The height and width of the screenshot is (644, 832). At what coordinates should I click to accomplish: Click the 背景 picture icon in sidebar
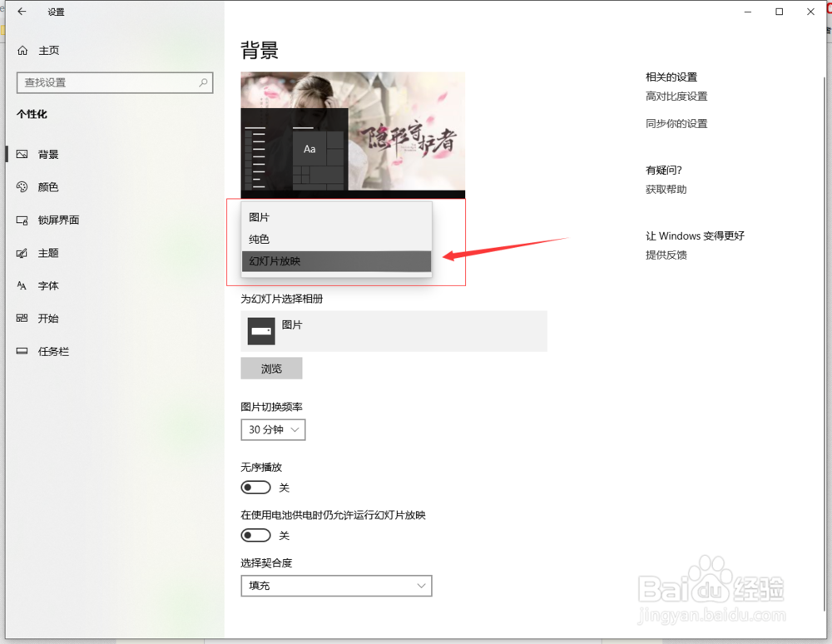point(22,155)
